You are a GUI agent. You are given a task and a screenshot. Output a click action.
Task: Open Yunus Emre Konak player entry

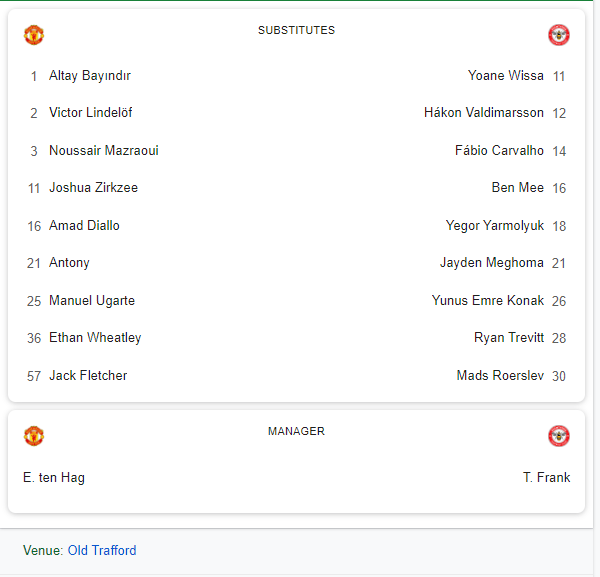[x=488, y=300]
